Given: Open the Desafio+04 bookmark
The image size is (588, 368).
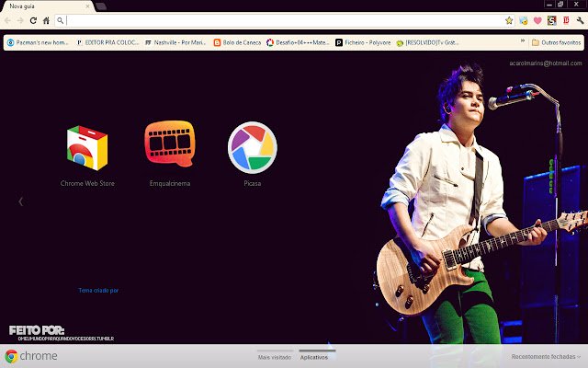Looking at the screenshot, I should 298,43.
